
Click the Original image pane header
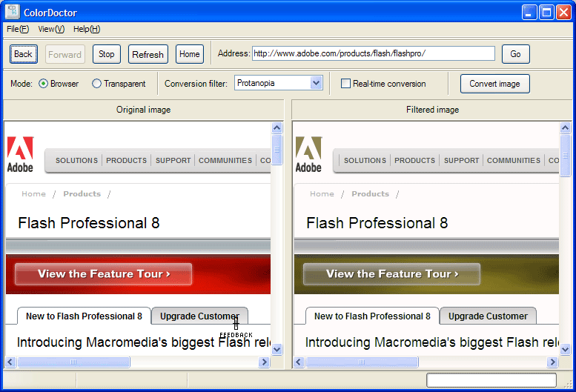tap(143, 110)
